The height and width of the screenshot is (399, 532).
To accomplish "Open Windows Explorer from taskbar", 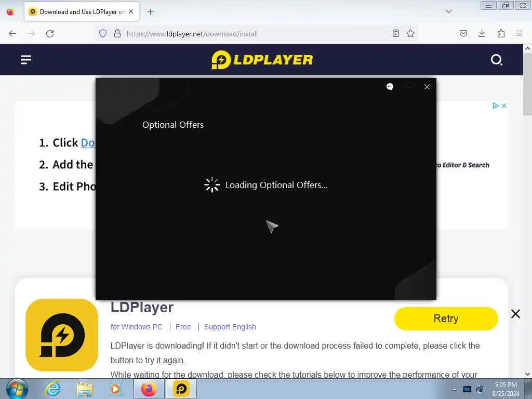I will (x=85, y=389).
